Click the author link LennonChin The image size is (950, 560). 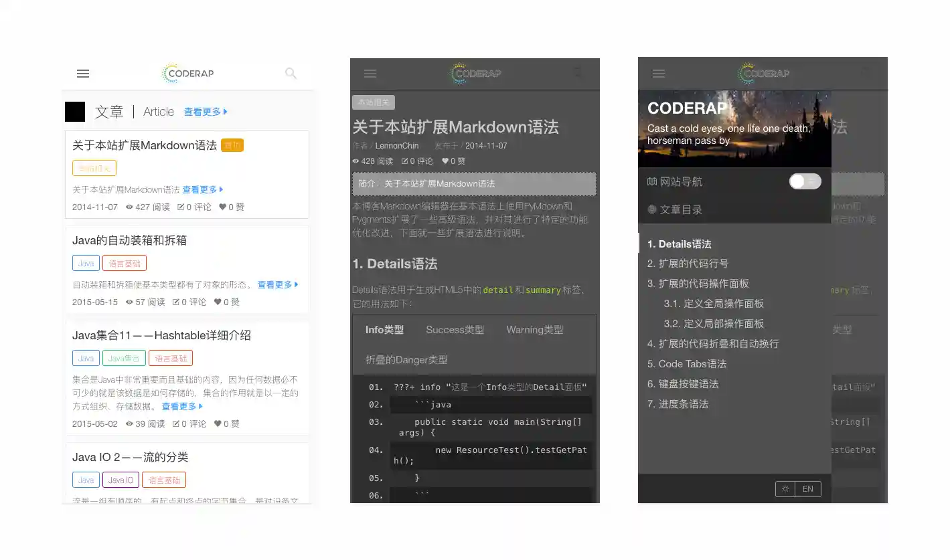(397, 146)
